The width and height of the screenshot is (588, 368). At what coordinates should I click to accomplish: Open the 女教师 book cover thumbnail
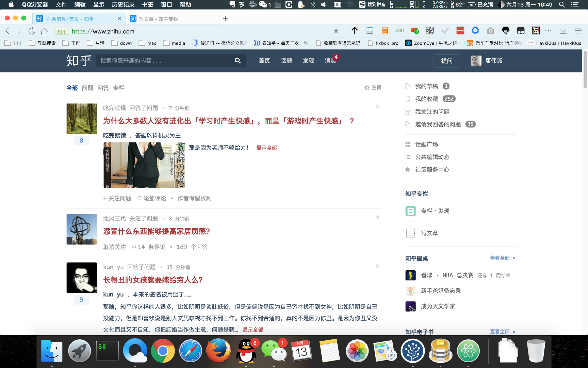(x=144, y=165)
